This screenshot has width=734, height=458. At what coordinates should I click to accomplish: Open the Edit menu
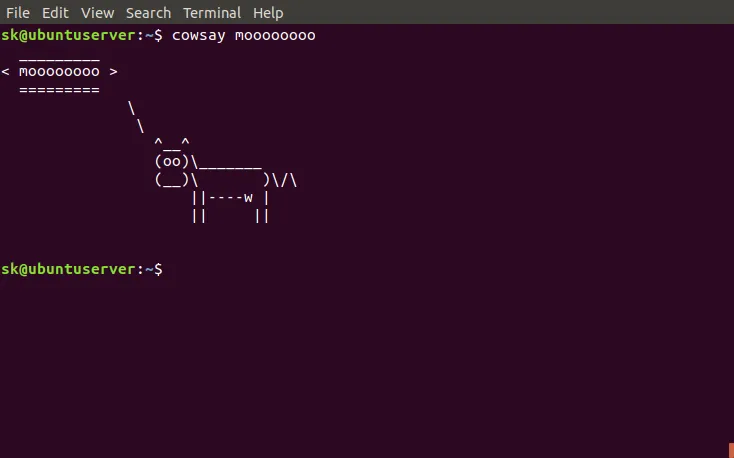[x=56, y=13]
